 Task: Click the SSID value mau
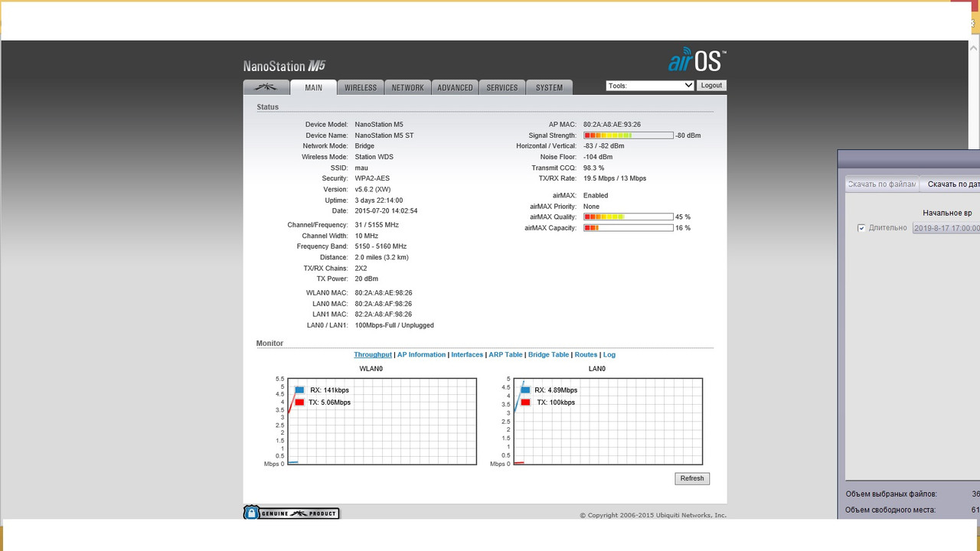(x=361, y=168)
